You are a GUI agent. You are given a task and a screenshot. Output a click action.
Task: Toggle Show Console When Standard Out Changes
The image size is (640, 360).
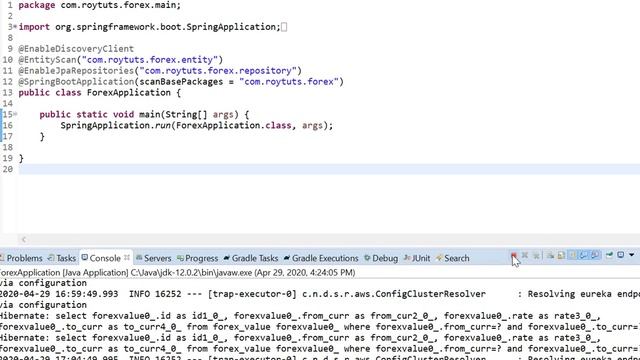click(584, 255)
